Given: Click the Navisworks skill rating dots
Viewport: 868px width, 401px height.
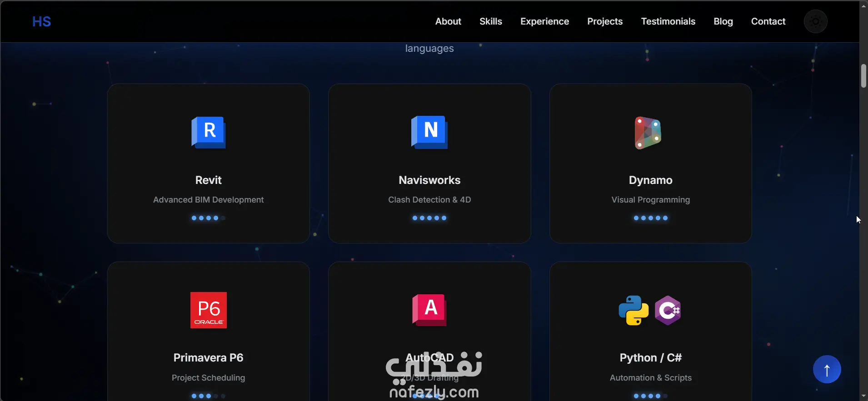Looking at the screenshot, I should click(429, 218).
